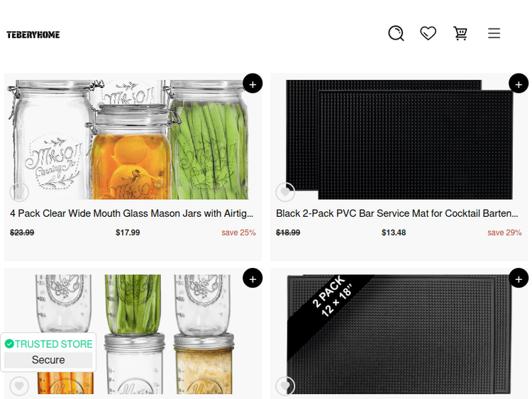Open Black 2-Pack PVC Bar Service Mat title
The height and width of the screenshot is (399, 532).
click(x=399, y=213)
